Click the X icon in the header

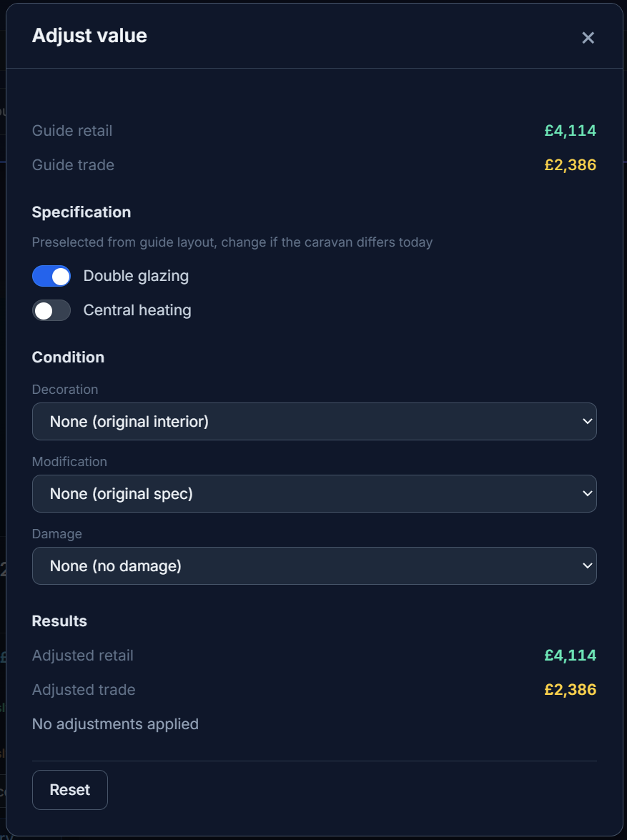pyautogui.click(x=588, y=38)
